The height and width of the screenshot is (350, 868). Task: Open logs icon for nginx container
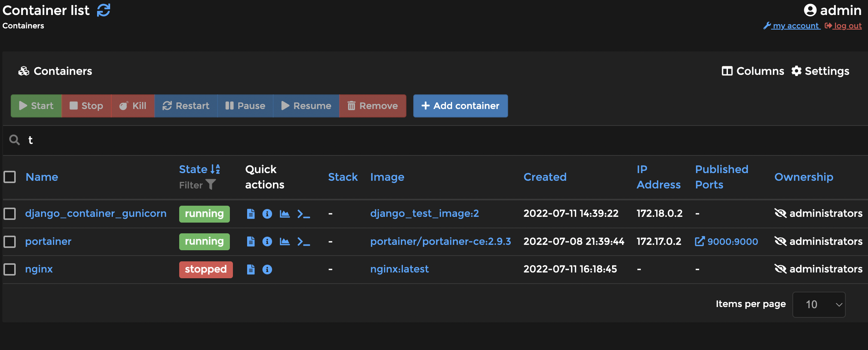tap(251, 269)
